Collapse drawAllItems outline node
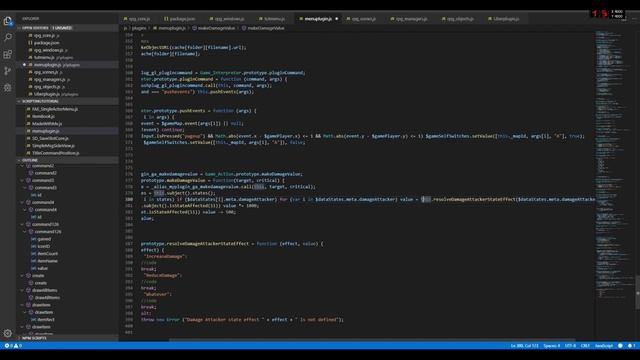 (22, 291)
